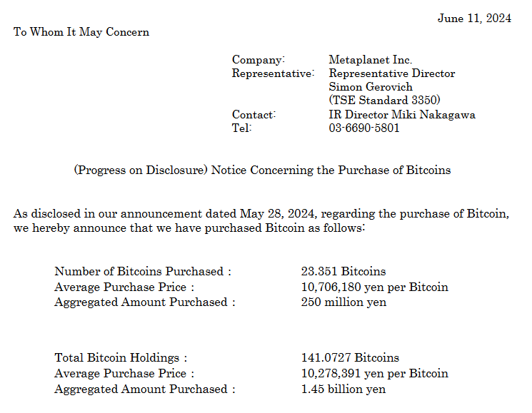Image resolution: width=532 pixels, height=413 pixels.
Task: Click the amount 1.45 billion yen
Action: pos(343,389)
